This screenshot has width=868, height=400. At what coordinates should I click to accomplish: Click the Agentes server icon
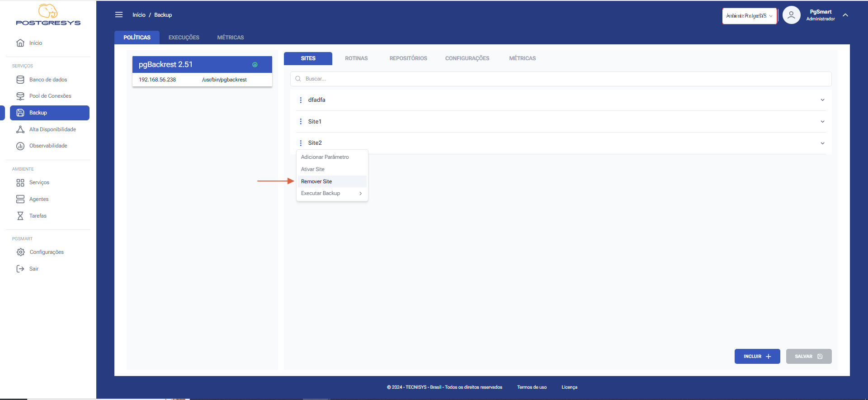(x=20, y=199)
